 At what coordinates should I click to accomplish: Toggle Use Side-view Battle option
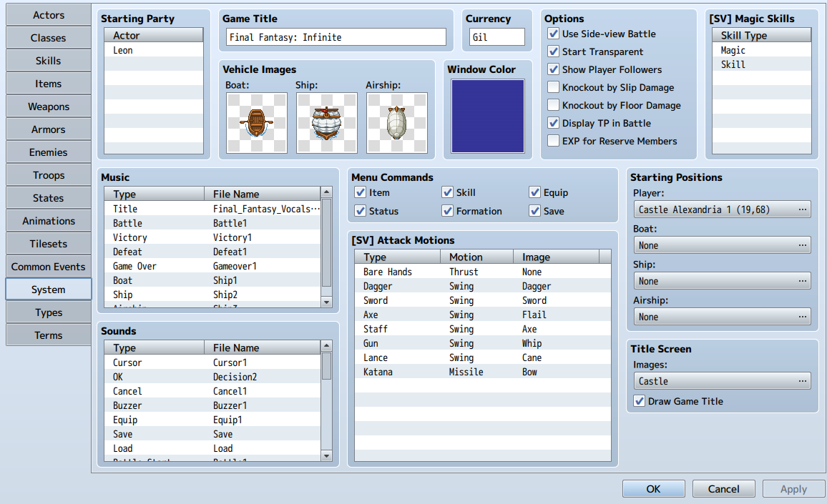coord(553,34)
